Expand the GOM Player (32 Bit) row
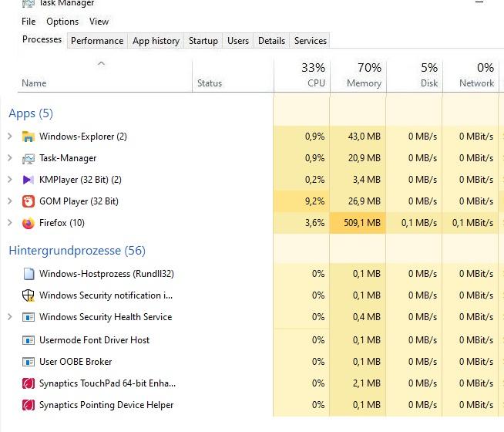The image size is (504, 432). point(10,201)
